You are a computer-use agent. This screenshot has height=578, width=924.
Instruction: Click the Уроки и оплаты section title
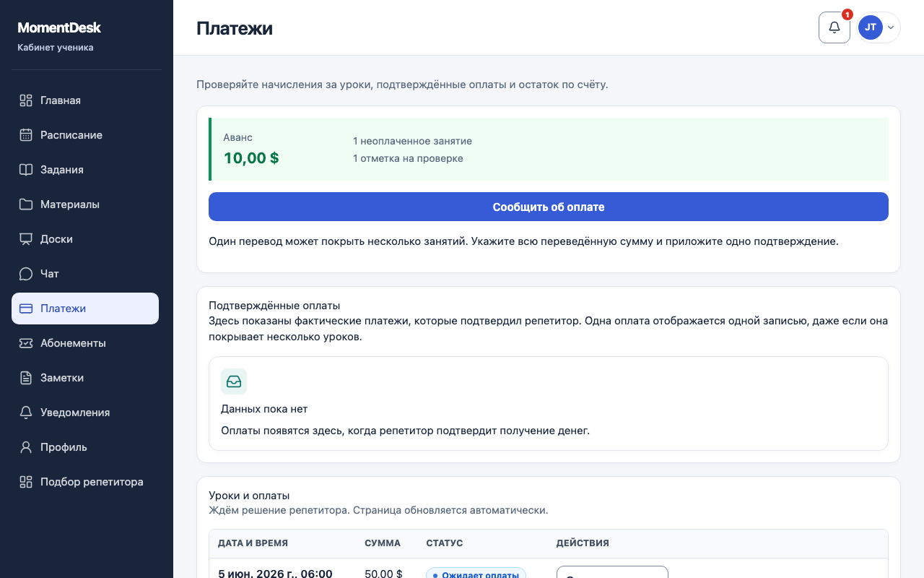click(x=249, y=496)
